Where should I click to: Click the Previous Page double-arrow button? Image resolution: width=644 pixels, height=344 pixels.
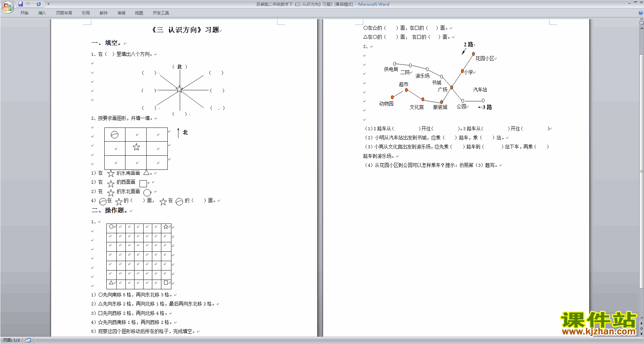(x=642, y=323)
